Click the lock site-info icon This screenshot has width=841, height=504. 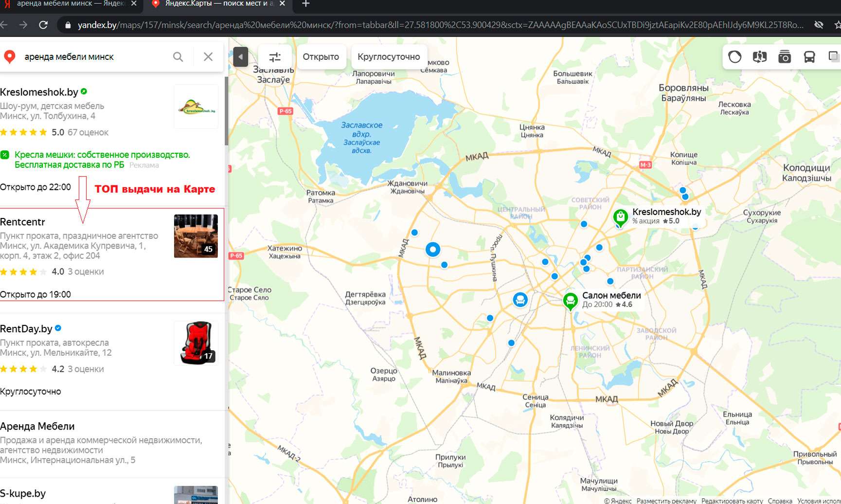coord(68,25)
